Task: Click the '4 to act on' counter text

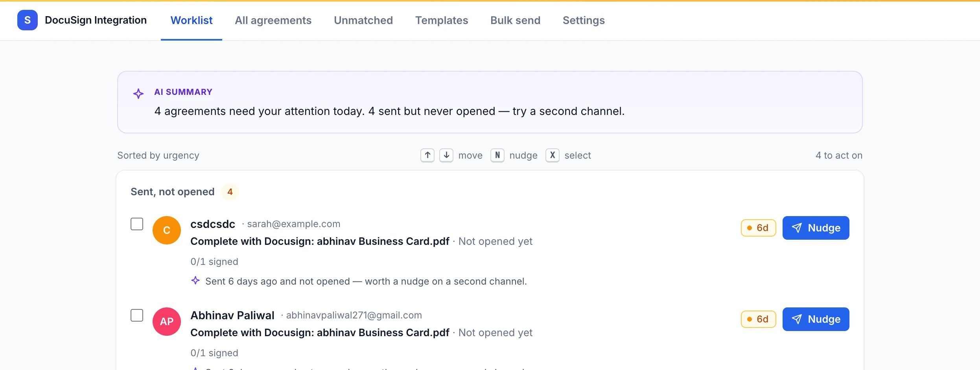Action: pyautogui.click(x=839, y=155)
